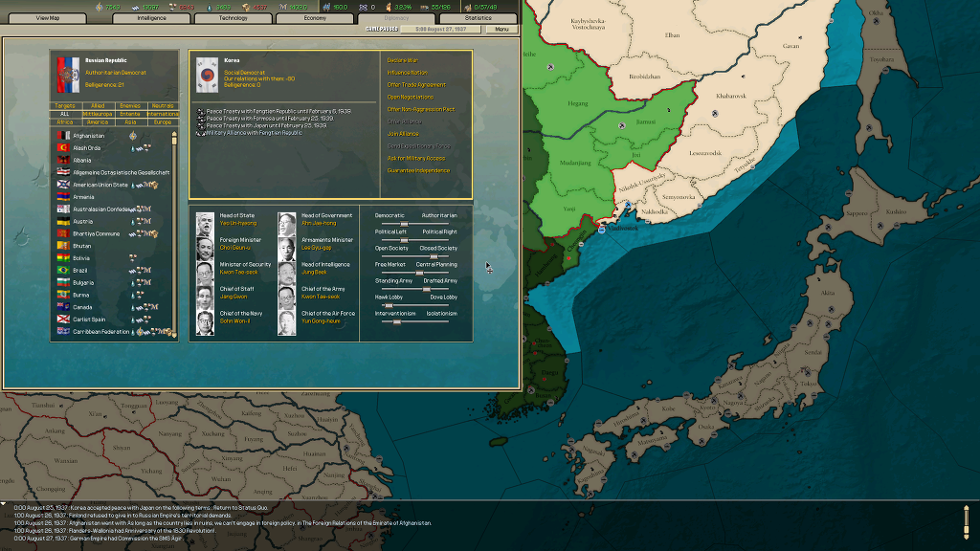Click the Democratic–Authoritarian policy slider
980x551 pixels.
pos(415,224)
